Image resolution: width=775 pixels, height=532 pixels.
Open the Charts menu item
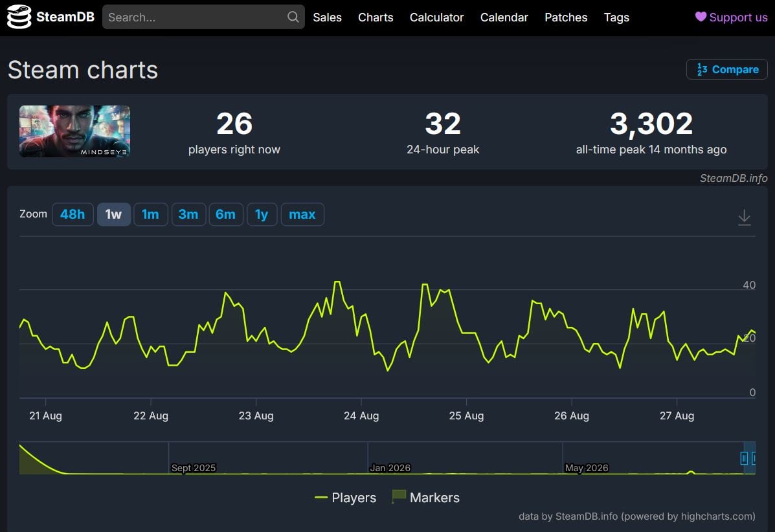[x=376, y=17]
